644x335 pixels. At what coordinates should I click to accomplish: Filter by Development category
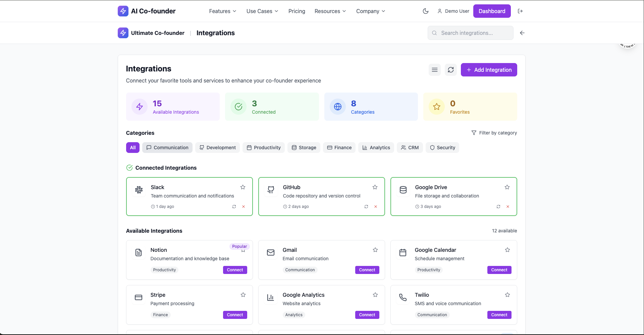pyautogui.click(x=217, y=148)
